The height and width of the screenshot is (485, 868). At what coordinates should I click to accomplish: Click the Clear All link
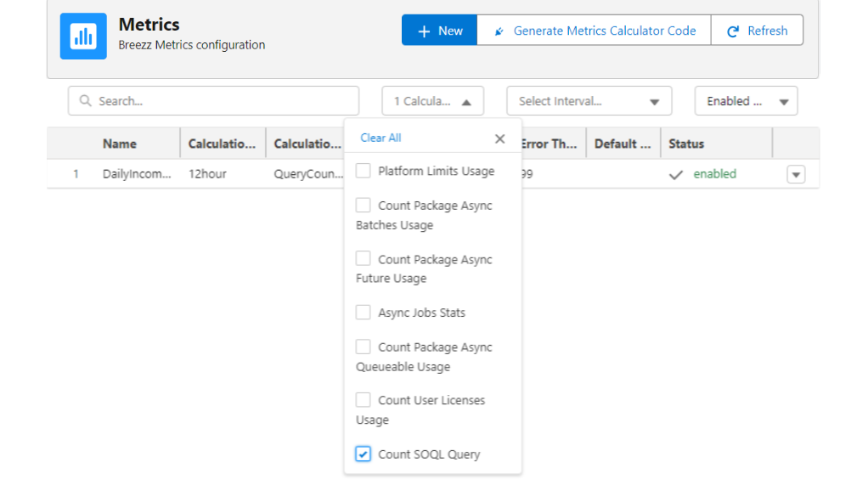(x=380, y=138)
